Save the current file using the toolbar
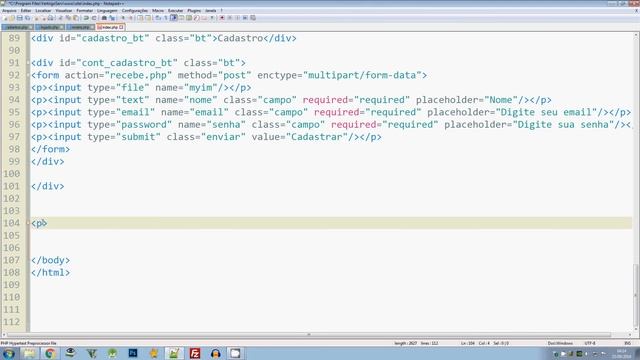 [20, 18]
